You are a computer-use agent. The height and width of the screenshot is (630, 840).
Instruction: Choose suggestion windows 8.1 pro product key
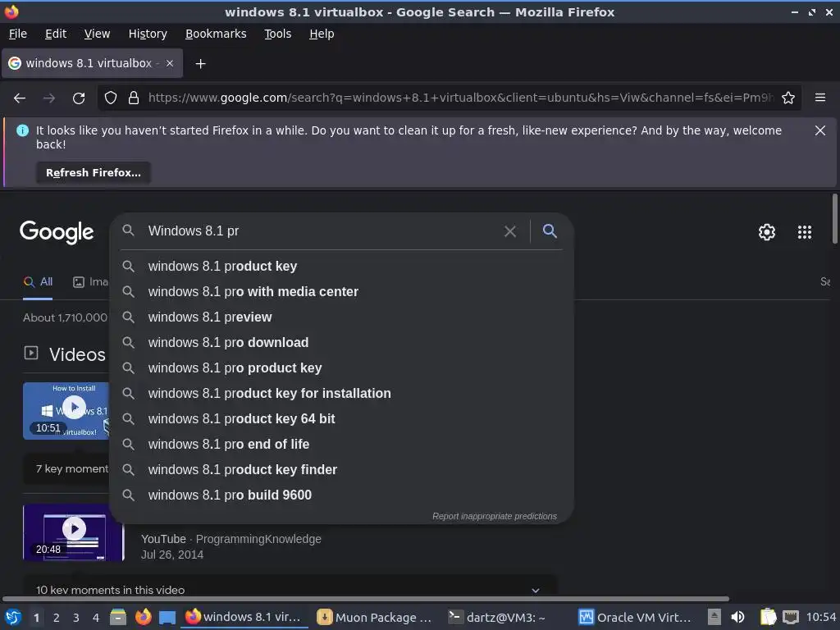[x=341, y=368]
